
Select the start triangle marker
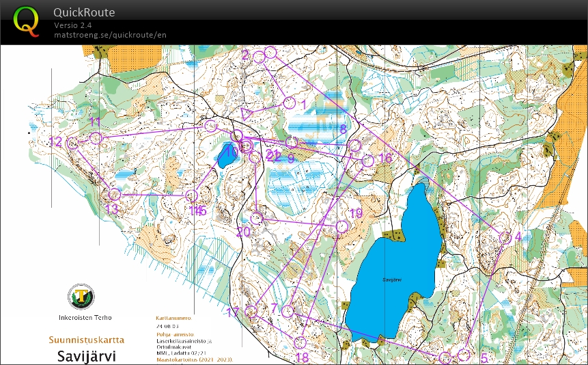coord(248,113)
